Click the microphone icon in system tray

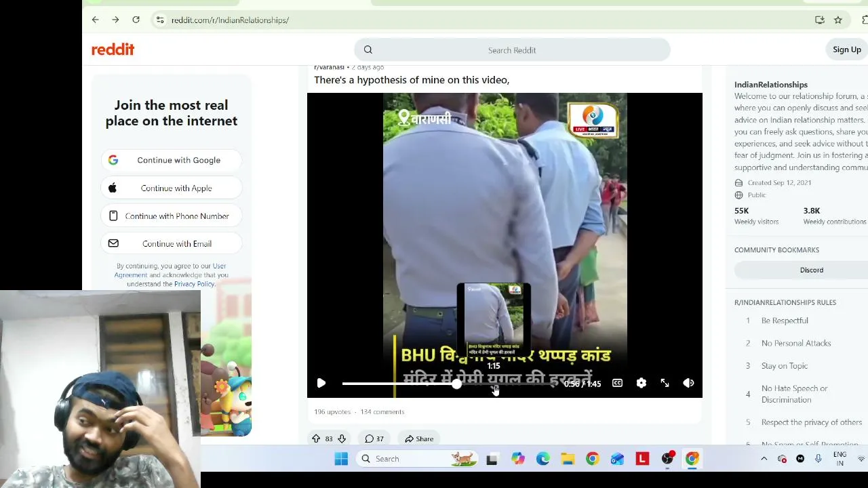coord(818,459)
